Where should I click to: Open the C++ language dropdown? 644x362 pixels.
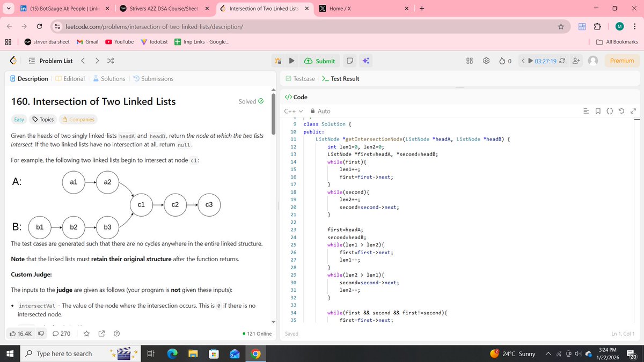click(x=294, y=111)
